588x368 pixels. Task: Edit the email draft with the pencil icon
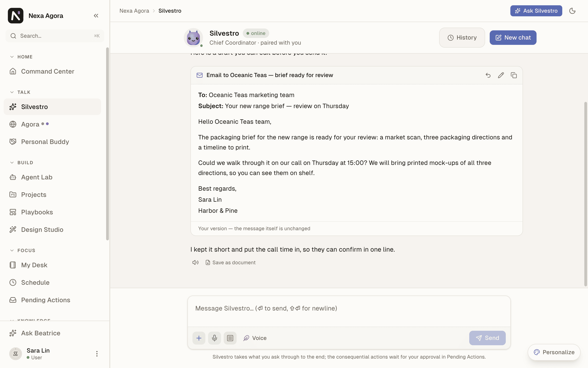click(x=501, y=75)
